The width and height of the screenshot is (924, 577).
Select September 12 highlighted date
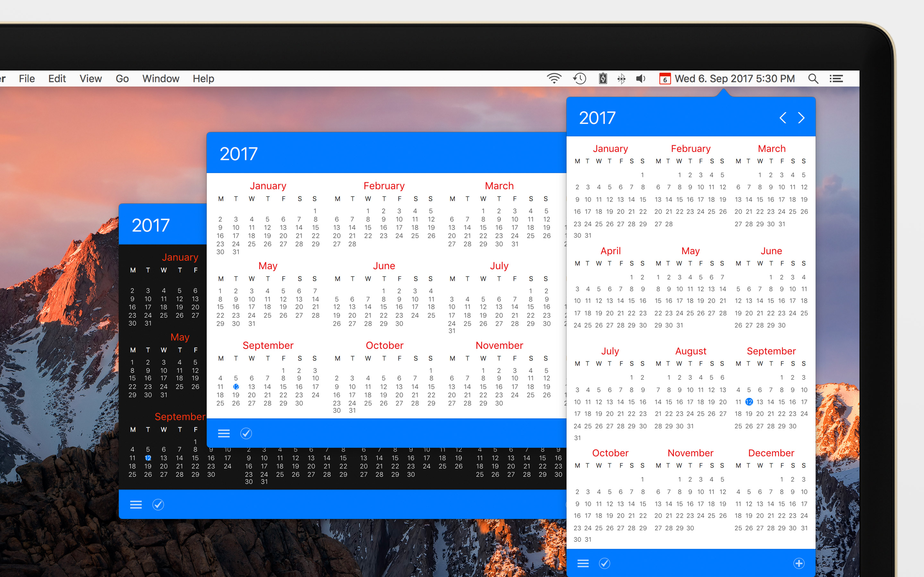click(750, 402)
